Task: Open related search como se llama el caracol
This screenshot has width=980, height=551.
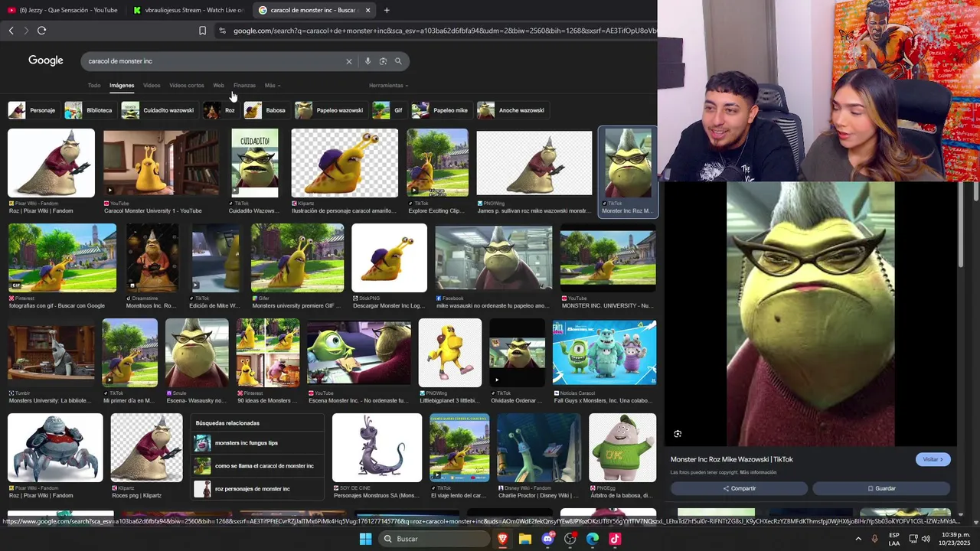Action: [x=256, y=466]
